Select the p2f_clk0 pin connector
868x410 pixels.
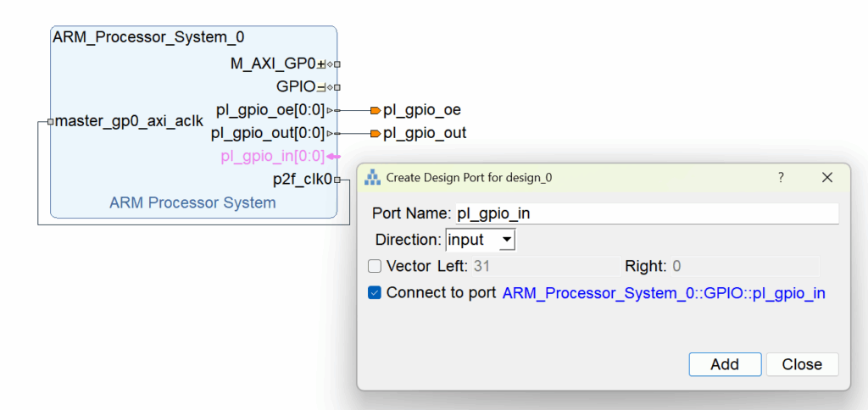click(337, 180)
